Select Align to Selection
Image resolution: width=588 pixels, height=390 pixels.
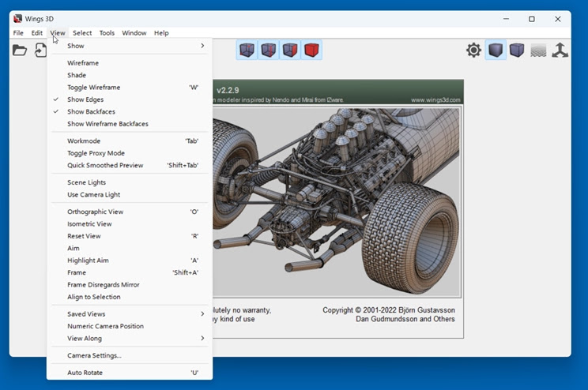click(130, 297)
